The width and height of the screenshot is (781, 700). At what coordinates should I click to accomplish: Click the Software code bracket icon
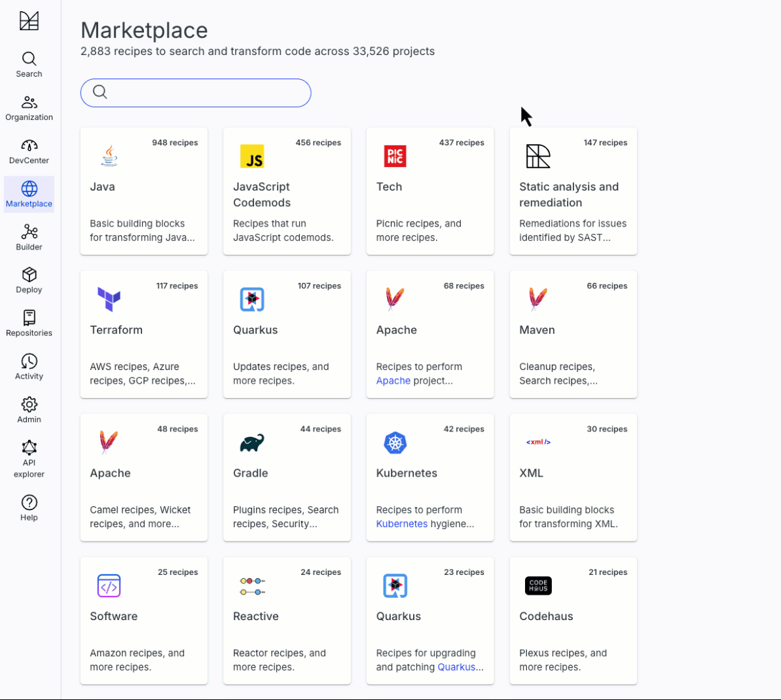(109, 586)
